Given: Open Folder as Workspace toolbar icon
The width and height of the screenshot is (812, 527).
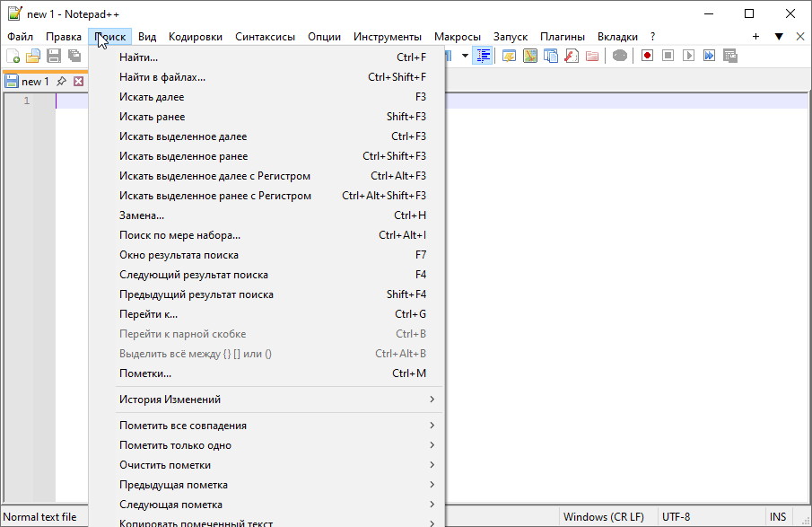Looking at the screenshot, I should pyautogui.click(x=592, y=56).
